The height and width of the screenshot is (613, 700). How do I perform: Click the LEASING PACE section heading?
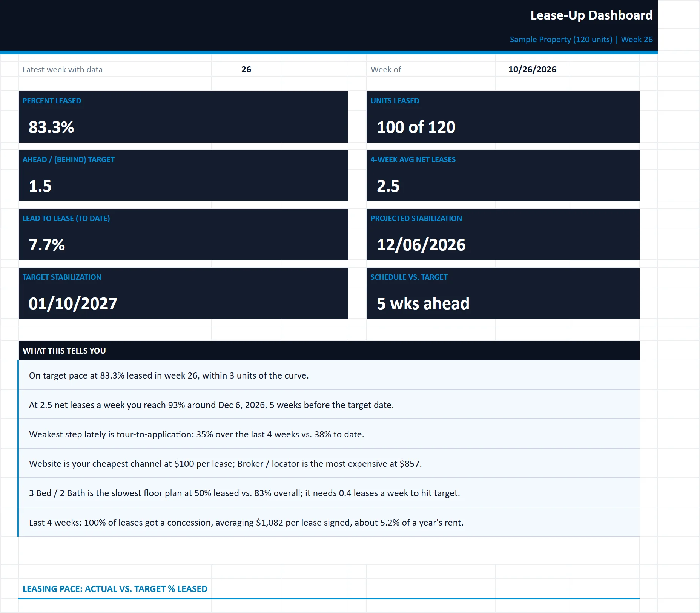tap(115, 589)
